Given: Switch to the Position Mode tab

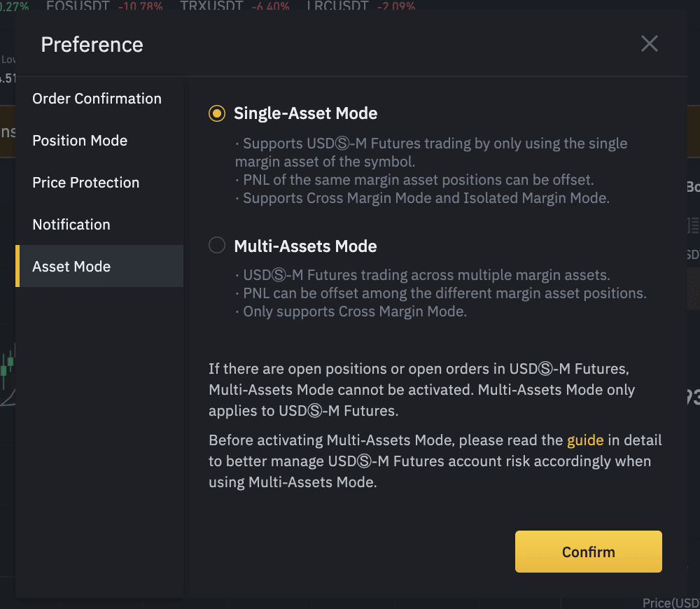Looking at the screenshot, I should point(80,141).
